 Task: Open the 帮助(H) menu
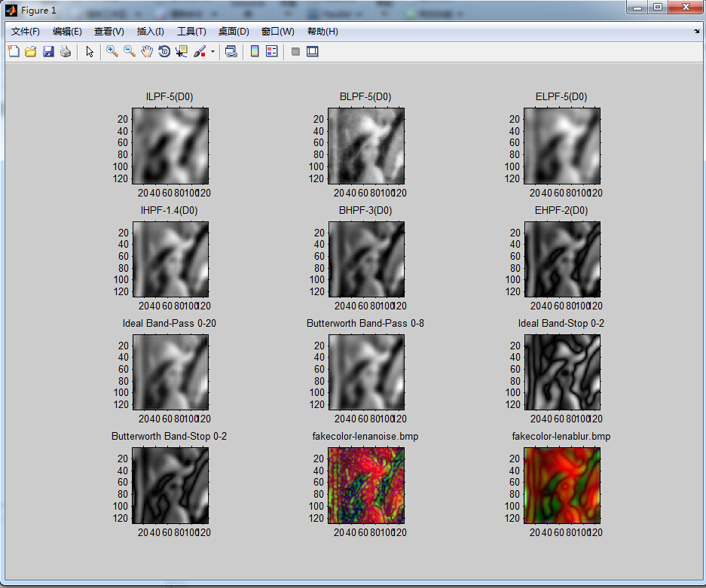(322, 32)
